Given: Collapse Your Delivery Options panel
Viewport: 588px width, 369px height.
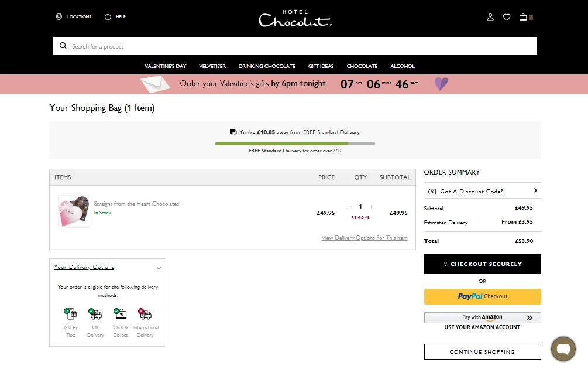Looking at the screenshot, I should 159,268.
